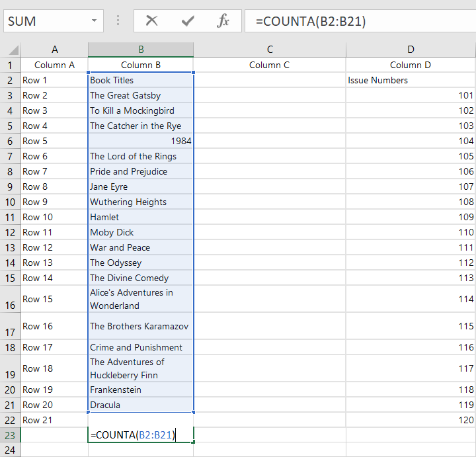The image size is (476, 457).
Task: Confirm the formula with the checkmark icon
Action: [188, 21]
